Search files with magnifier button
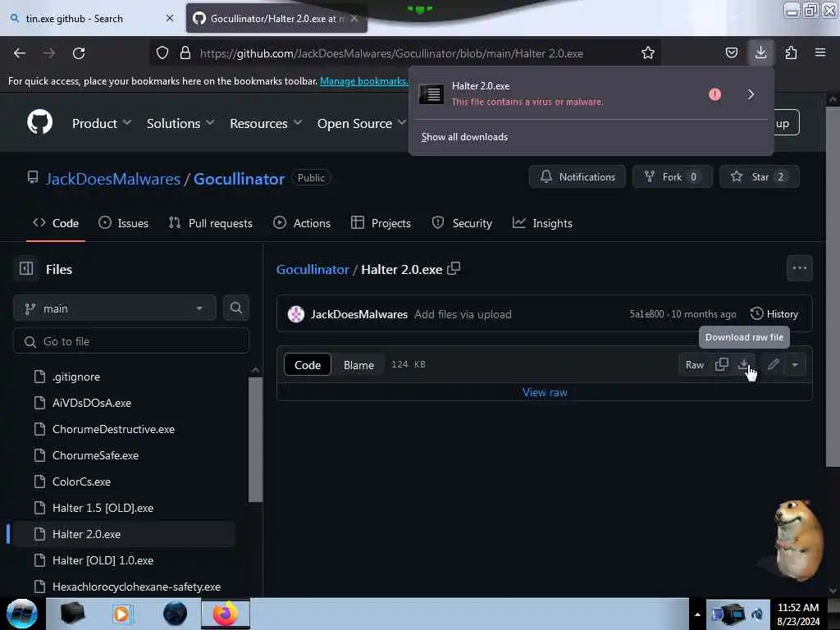The image size is (840, 630). (x=235, y=308)
